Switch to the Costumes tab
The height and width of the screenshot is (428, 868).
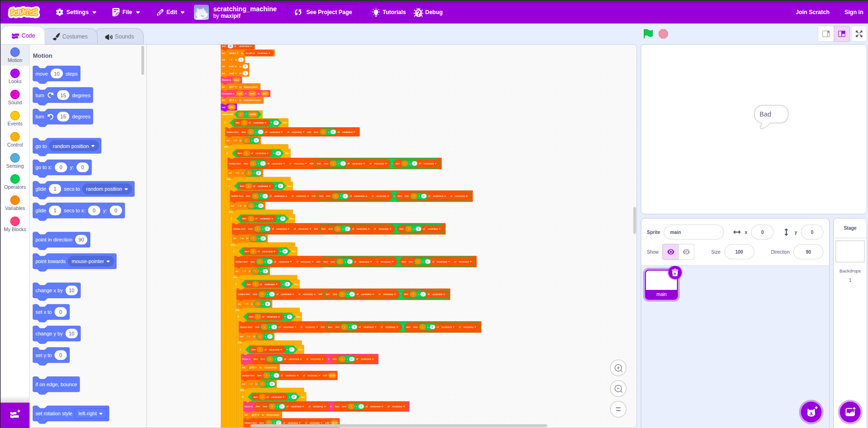click(70, 37)
